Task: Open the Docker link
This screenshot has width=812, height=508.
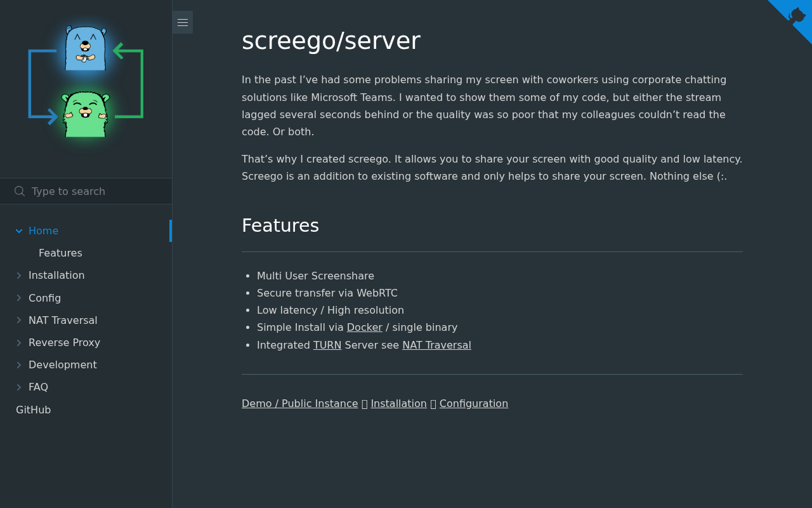Action: pyautogui.click(x=364, y=327)
